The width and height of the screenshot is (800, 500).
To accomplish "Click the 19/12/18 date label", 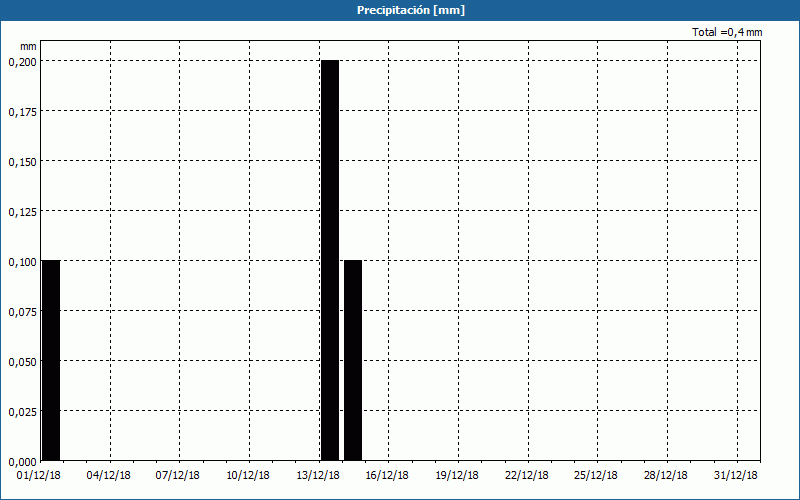I will [x=457, y=475].
